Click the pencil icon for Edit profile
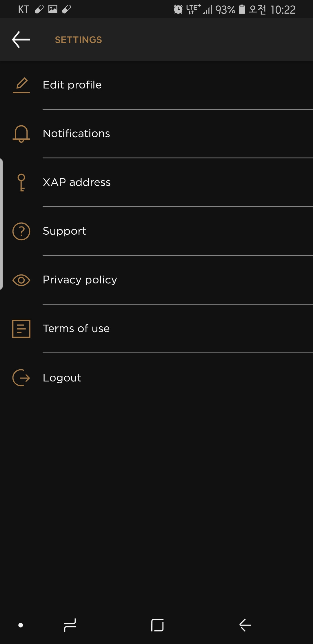 (x=21, y=85)
